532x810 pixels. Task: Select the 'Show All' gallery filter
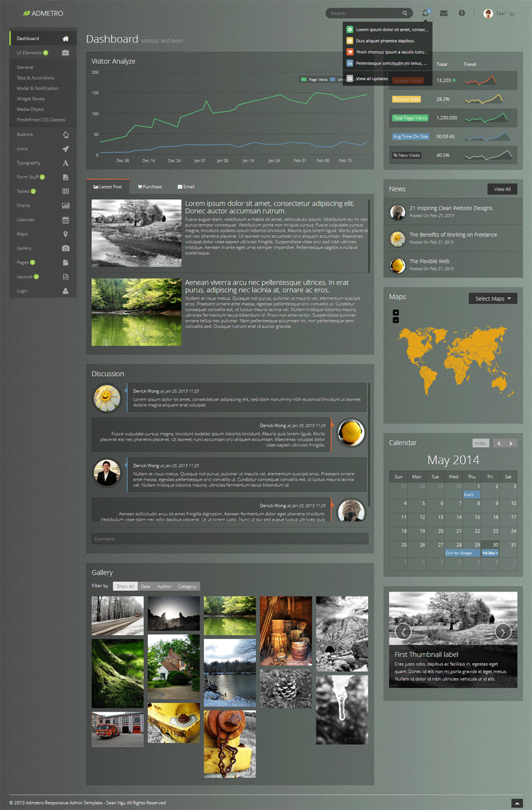125,587
